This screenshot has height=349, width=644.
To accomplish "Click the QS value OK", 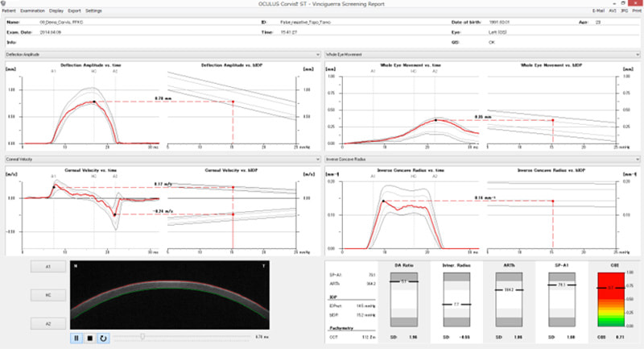I will point(492,43).
